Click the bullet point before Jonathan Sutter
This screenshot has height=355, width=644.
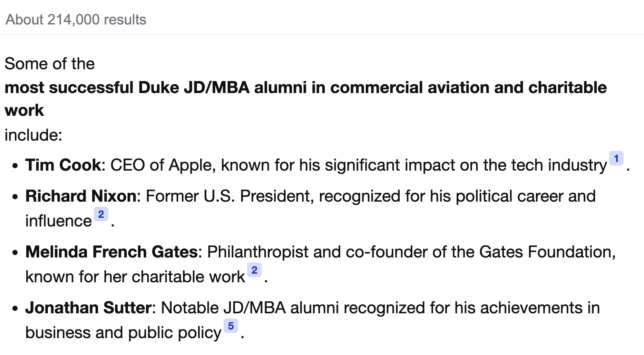(x=15, y=308)
